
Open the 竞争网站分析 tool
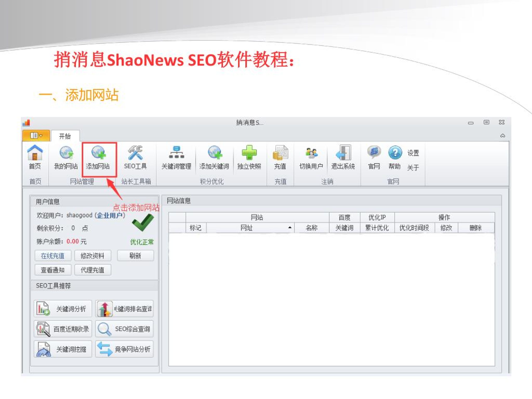124,349
